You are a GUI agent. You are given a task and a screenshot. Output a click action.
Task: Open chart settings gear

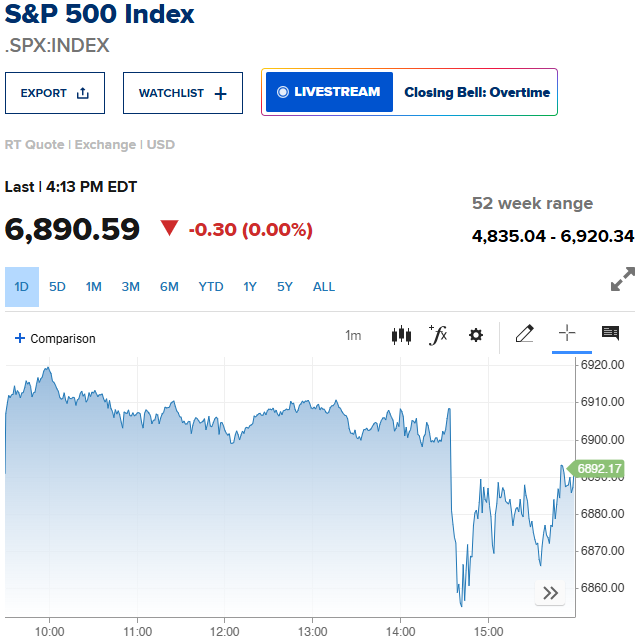[476, 336]
